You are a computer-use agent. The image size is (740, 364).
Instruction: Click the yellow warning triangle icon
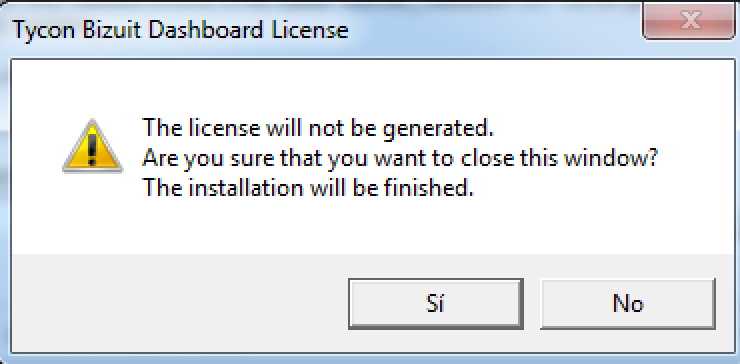pyautogui.click(x=92, y=146)
